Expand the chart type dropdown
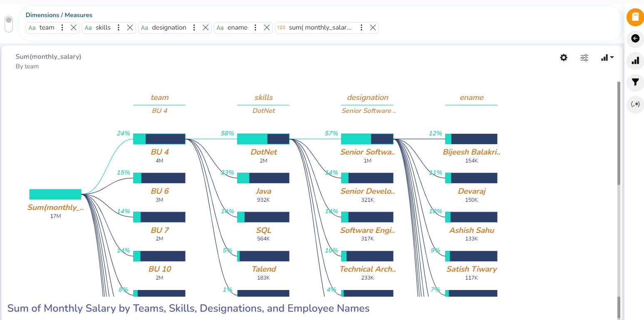The height and width of the screenshot is (320, 644). click(607, 58)
